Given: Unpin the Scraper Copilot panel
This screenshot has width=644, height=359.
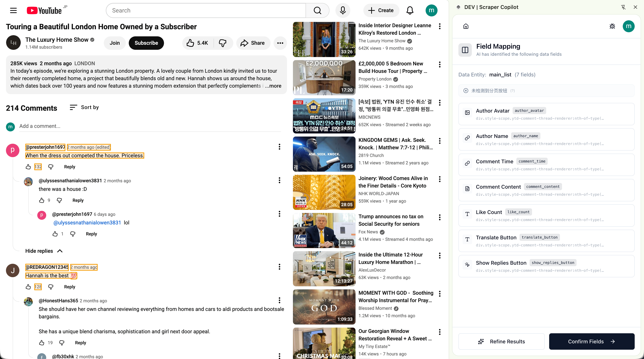Looking at the screenshot, I should tap(623, 7).
